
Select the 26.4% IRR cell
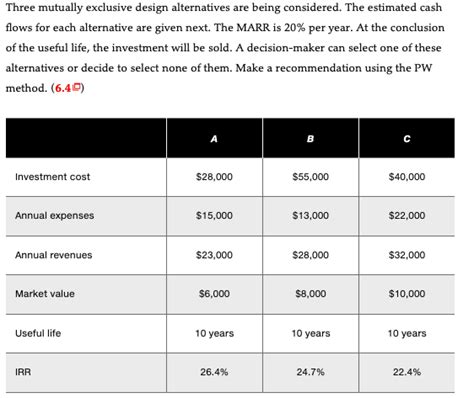[214, 372]
